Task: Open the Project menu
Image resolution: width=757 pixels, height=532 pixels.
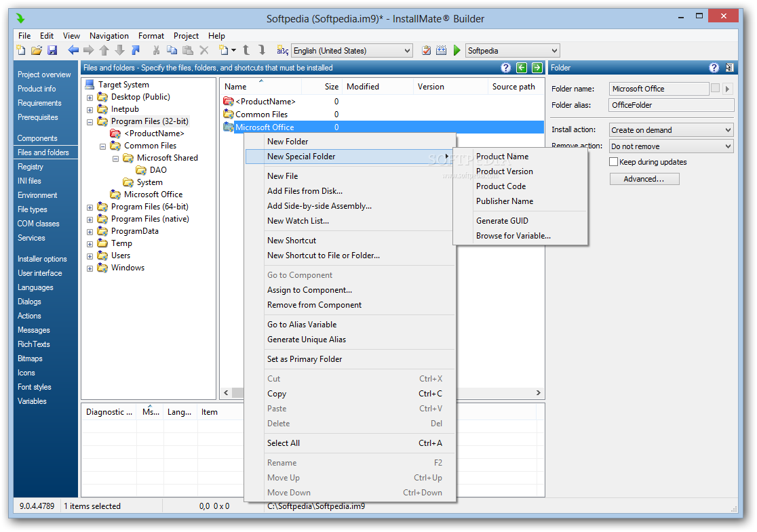Action: pyautogui.click(x=186, y=36)
